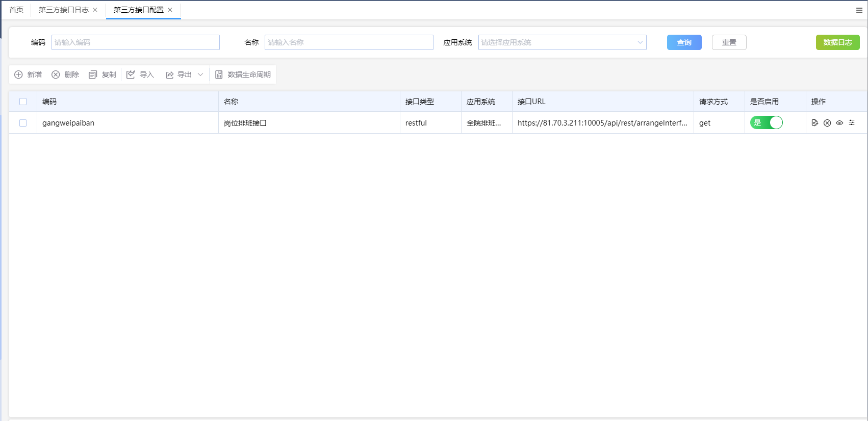The image size is (868, 421).
Task: Expand the 导出 export dropdown arrow
Action: click(200, 75)
